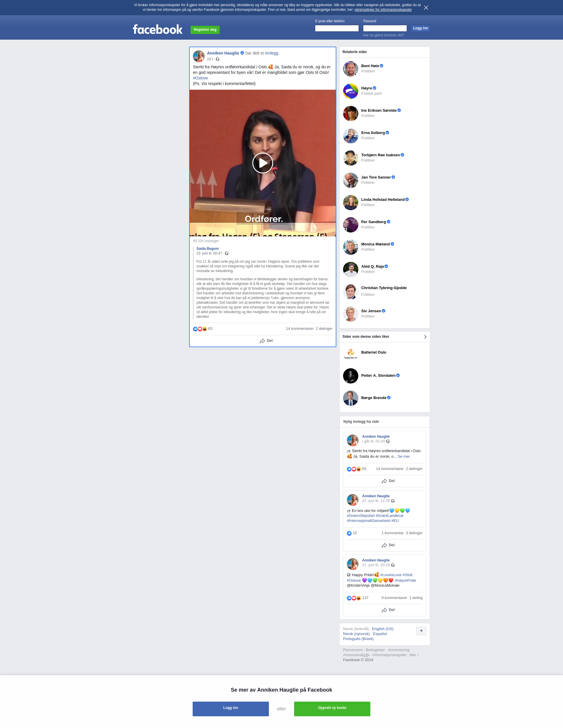Play the video in the shared post
This screenshot has width=563, height=728.
[x=262, y=163]
